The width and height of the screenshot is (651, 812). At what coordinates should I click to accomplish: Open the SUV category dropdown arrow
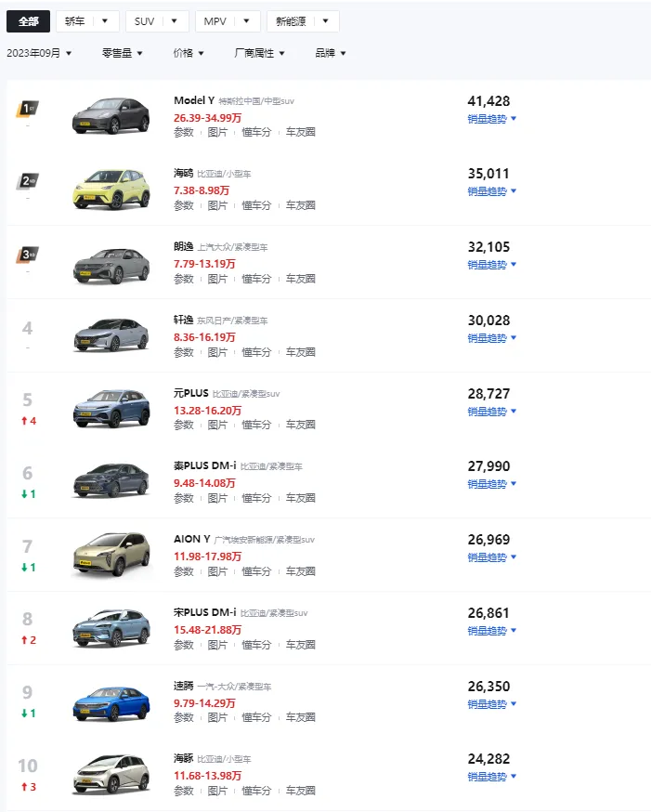pos(174,21)
